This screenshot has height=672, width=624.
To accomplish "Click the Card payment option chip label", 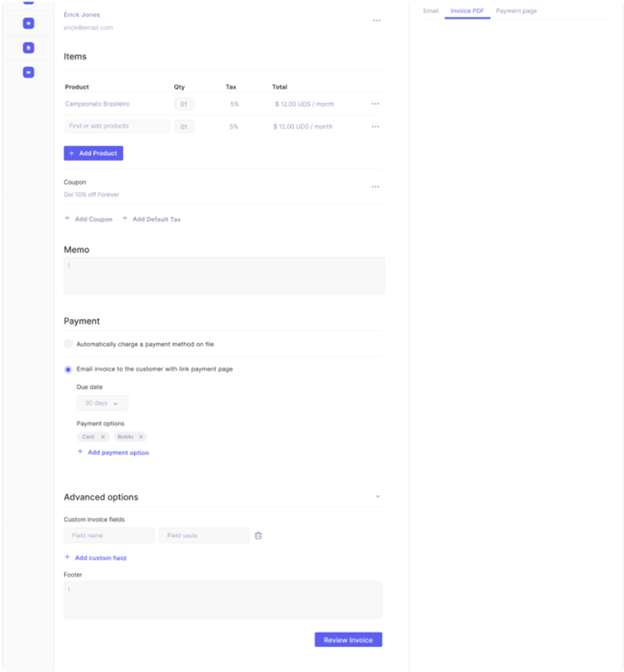I will (x=88, y=437).
